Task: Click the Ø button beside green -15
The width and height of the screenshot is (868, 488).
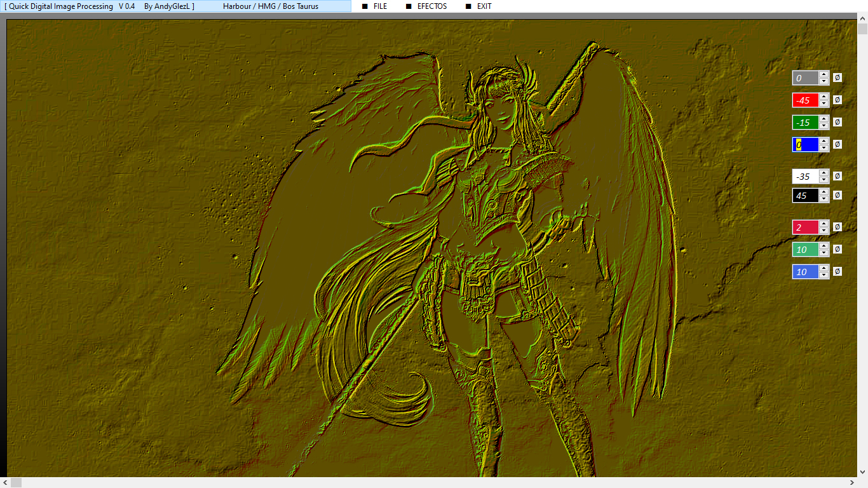Action: (837, 122)
